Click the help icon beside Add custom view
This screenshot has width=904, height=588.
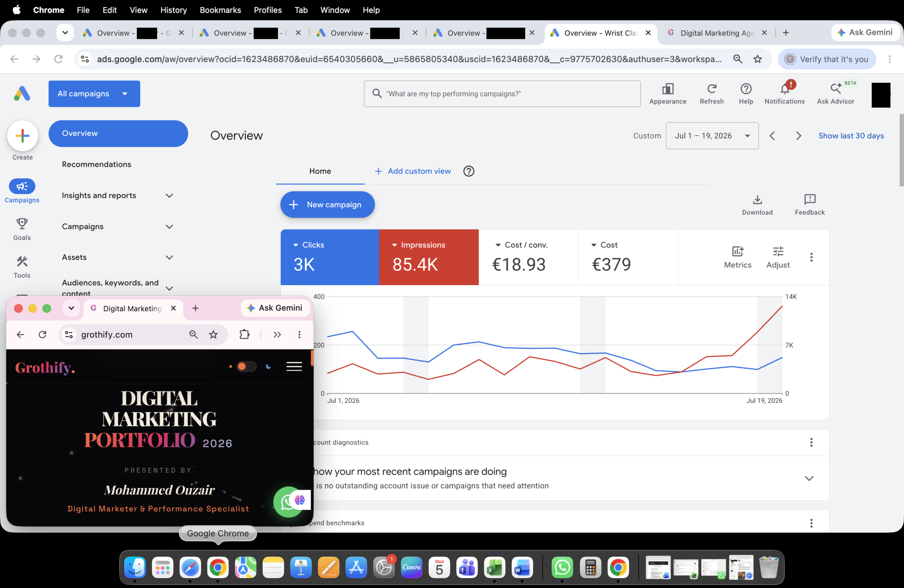click(x=468, y=171)
